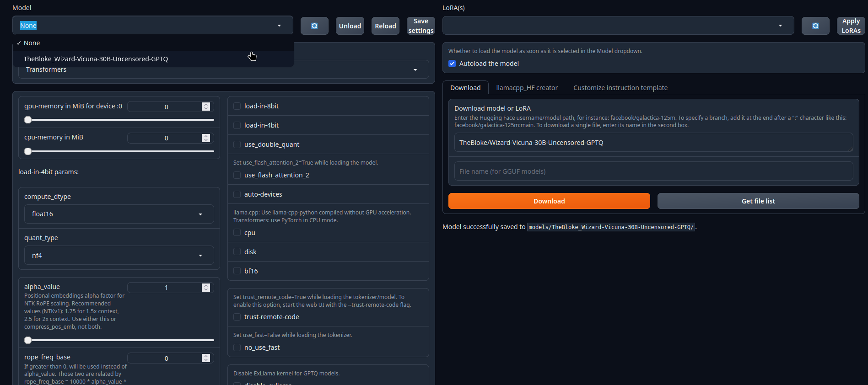Click the 'load-in-4bit params:' label
This screenshot has height=385, width=868.
click(x=49, y=172)
